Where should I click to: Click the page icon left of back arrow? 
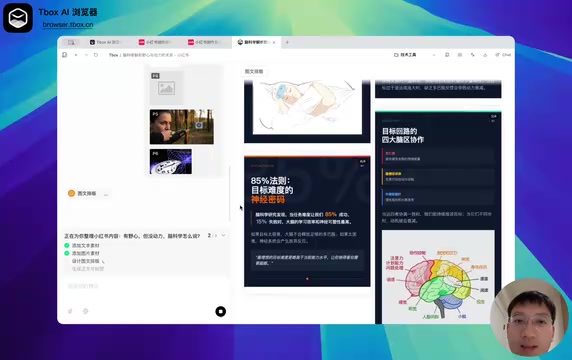[65, 55]
